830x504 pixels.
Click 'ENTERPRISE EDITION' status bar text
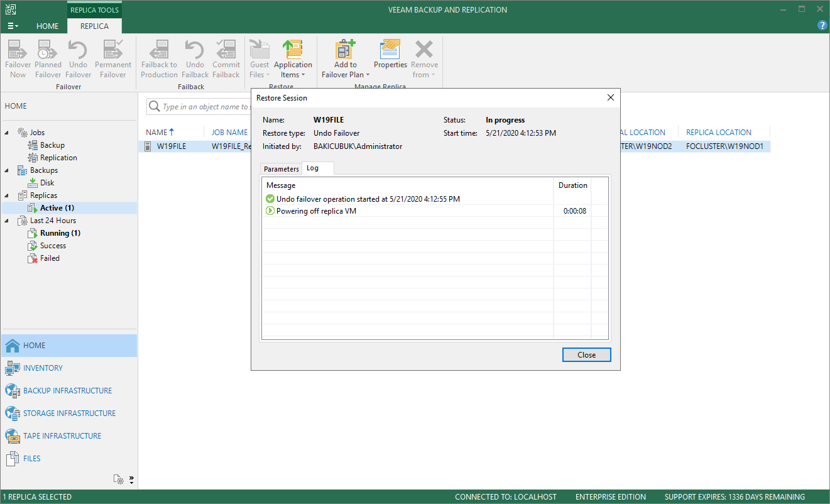(x=611, y=497)
